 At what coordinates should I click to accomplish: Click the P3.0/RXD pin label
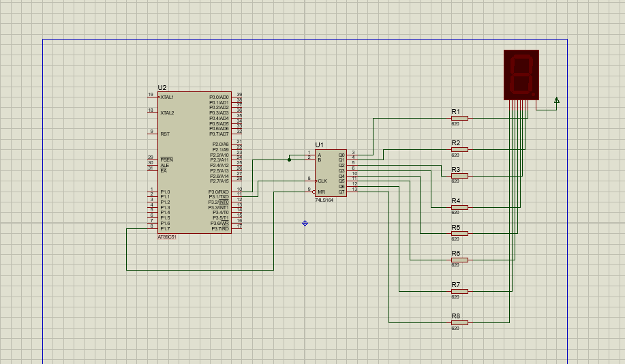pos(219,192)
